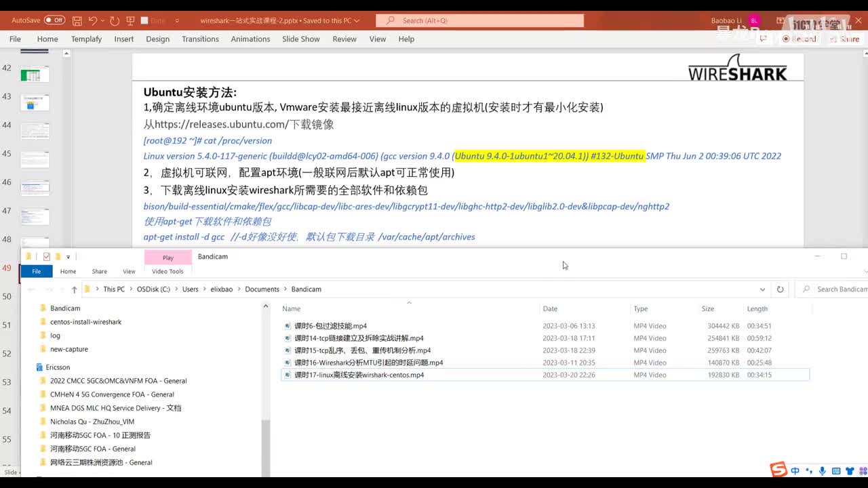Open Baobao Li account avatar
The height and width of the screenshot is (488, 868).
point(755,21)
